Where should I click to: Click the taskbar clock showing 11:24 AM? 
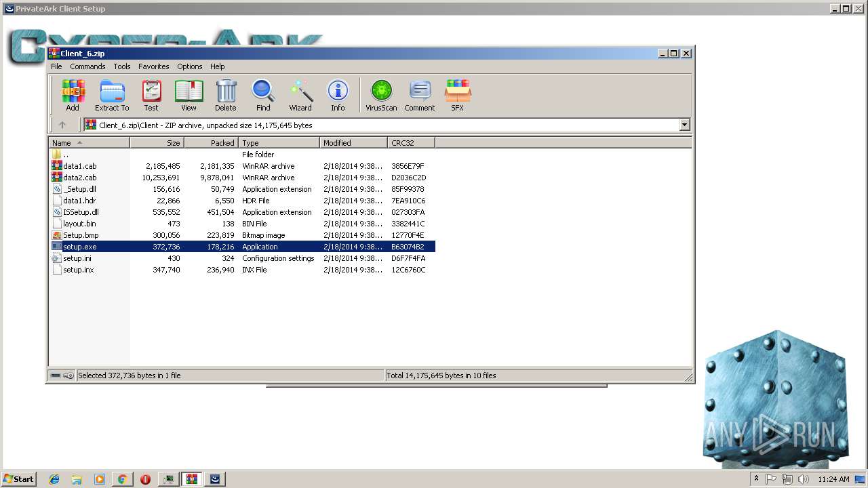[833, 479]
